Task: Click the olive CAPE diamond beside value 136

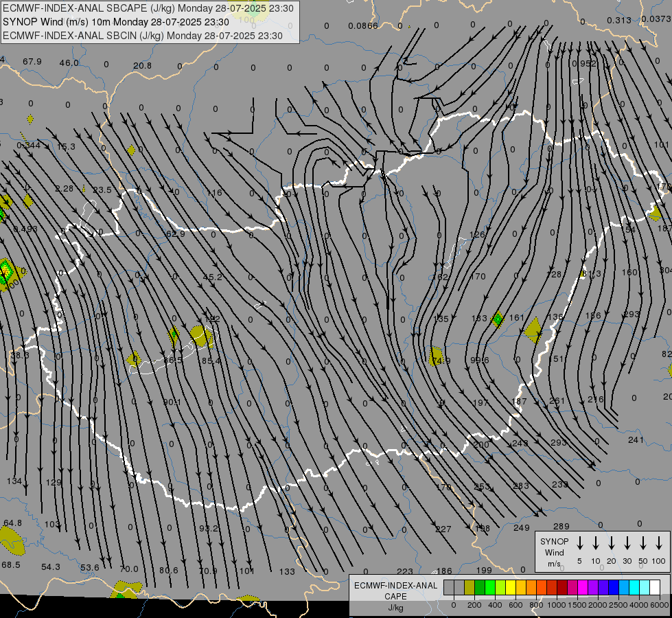Action: coord(533,330)
